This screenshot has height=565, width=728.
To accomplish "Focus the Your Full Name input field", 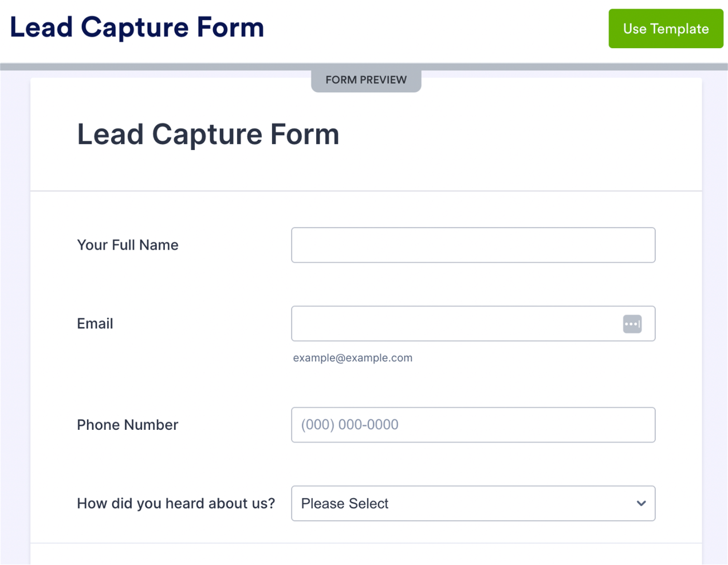I will 473,245.
